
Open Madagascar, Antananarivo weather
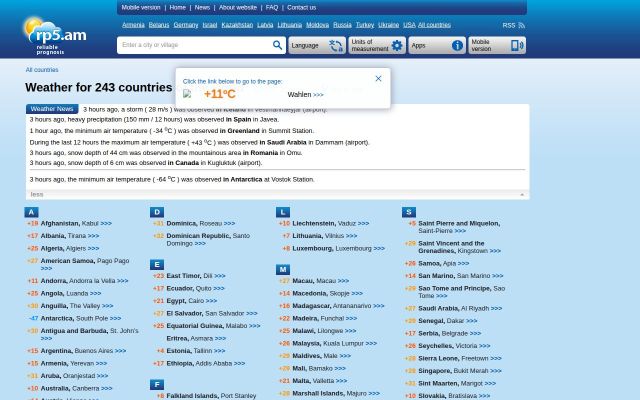(338, 306)
